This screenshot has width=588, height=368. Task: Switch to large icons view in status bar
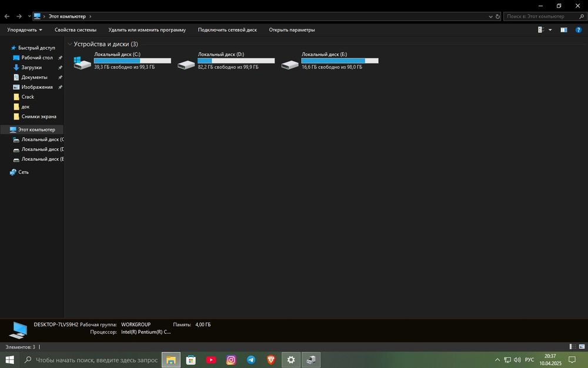582,347
